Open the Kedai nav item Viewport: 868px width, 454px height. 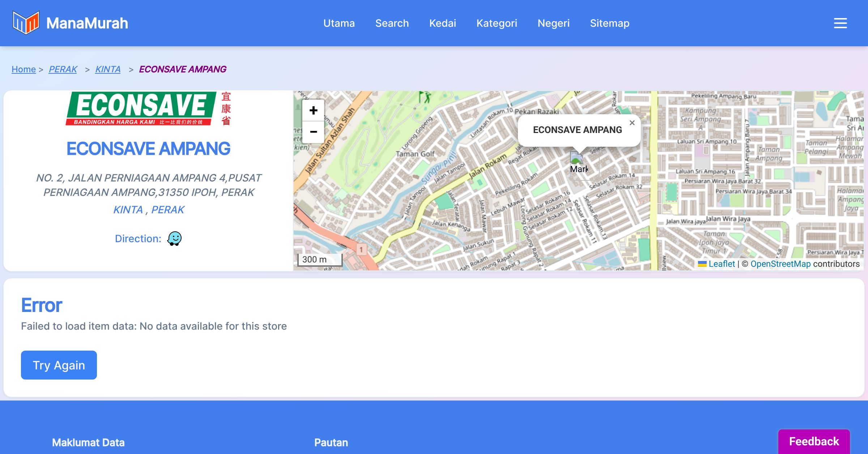(442, 23)
